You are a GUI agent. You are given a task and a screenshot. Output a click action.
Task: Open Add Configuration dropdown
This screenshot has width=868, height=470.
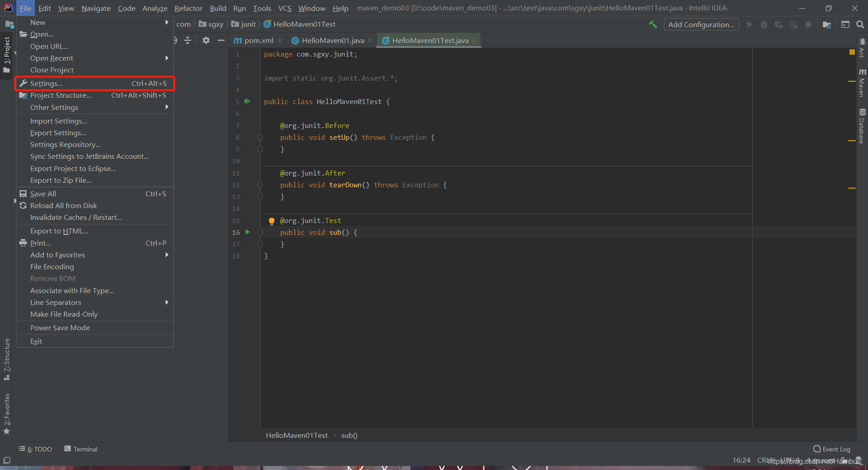(x=701, y=24)
